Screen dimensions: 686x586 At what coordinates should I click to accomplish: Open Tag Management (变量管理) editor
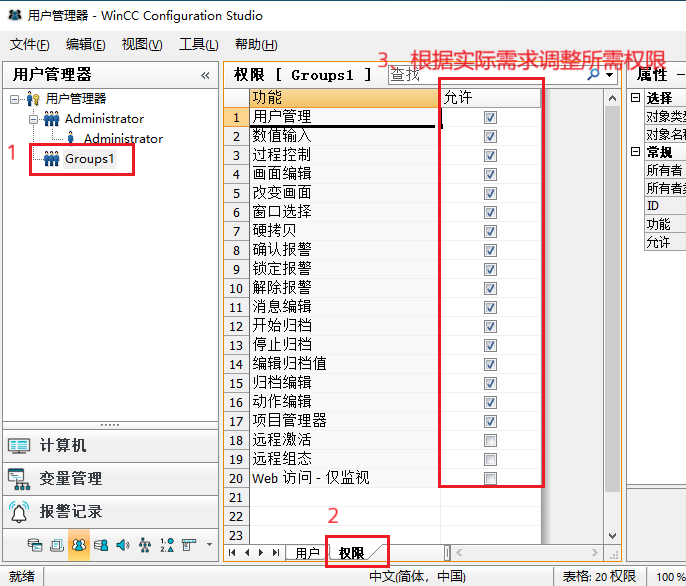coord(70,478)
